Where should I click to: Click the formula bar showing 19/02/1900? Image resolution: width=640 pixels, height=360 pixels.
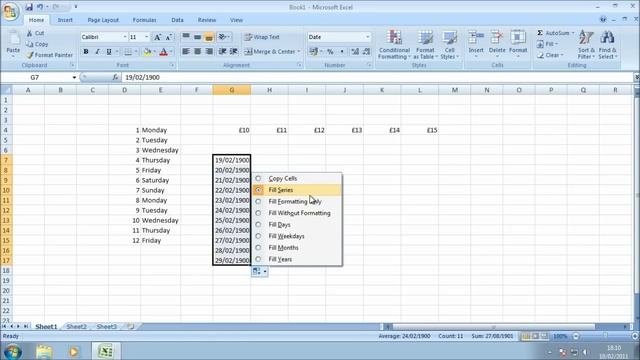(378, 77)
